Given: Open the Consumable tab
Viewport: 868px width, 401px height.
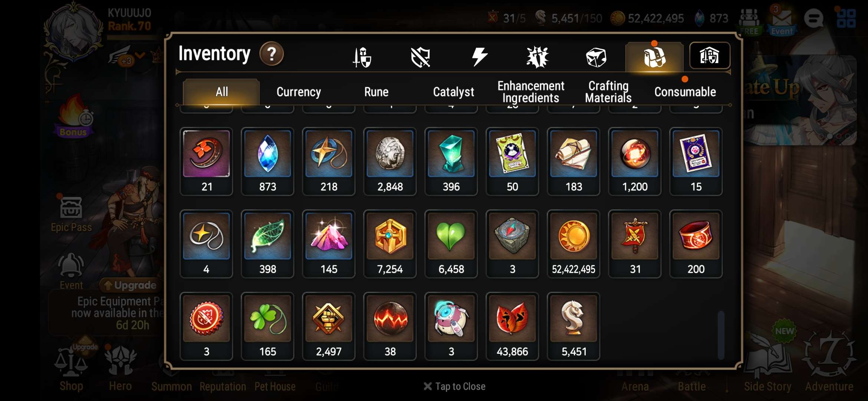Looking at the screenshot, I should click(x=685, y=92).
